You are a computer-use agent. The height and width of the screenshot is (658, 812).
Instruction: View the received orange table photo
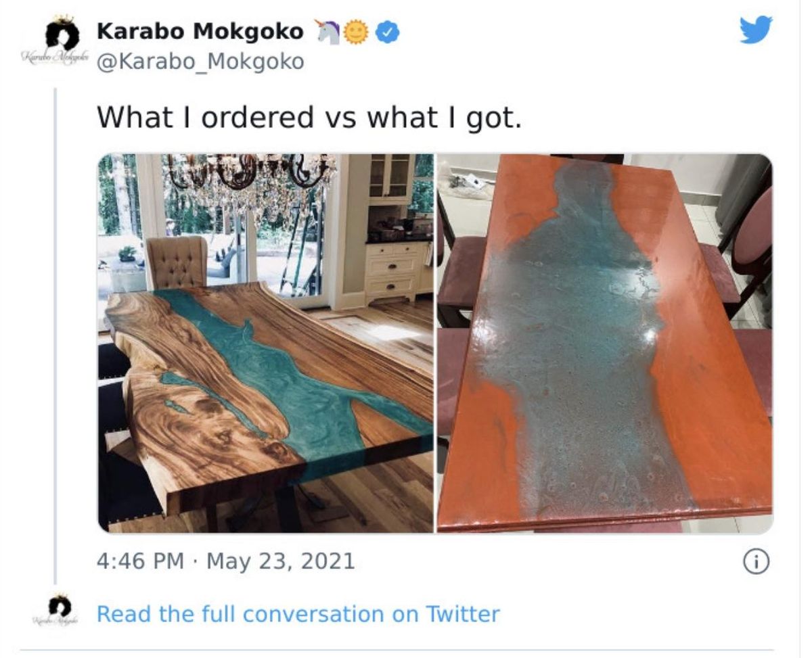(604, 344)
